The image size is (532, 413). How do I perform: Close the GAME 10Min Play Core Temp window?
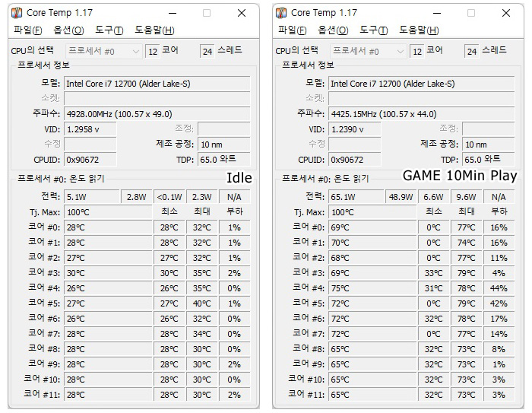click(x=506, y=13)
